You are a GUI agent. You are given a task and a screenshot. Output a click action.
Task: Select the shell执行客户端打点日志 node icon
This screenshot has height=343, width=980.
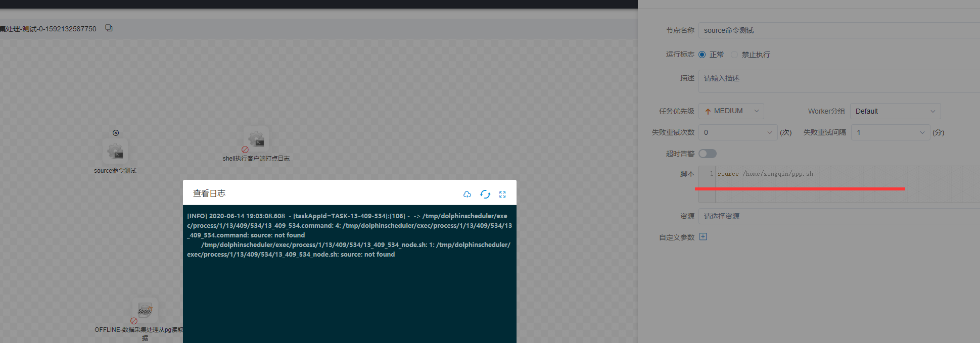tap(256, 139)
